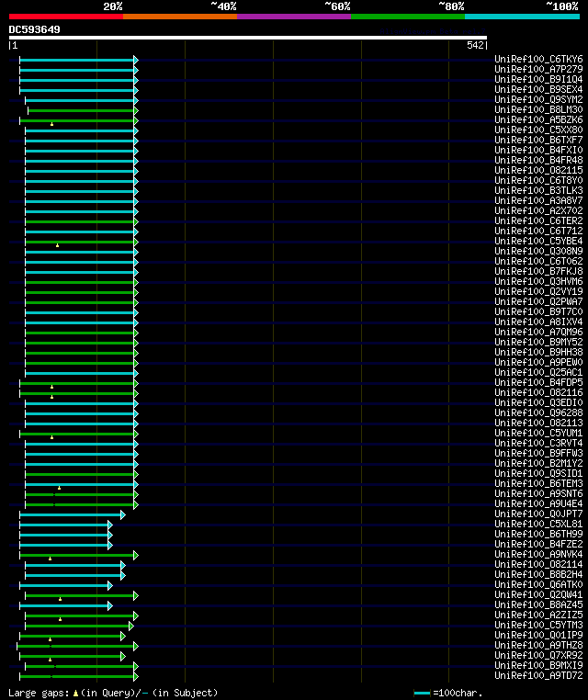Viewport: 588px width, 700px height.
Task: Choose UniRef100_C6T8Y0 entry
Action: click(x=538, y=180)
